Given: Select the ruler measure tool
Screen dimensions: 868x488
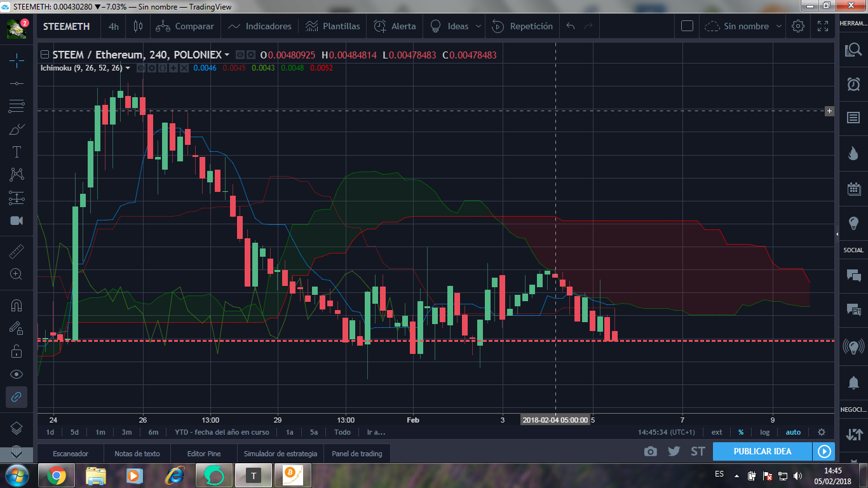Looking at the screenshot, I should 17,252.
